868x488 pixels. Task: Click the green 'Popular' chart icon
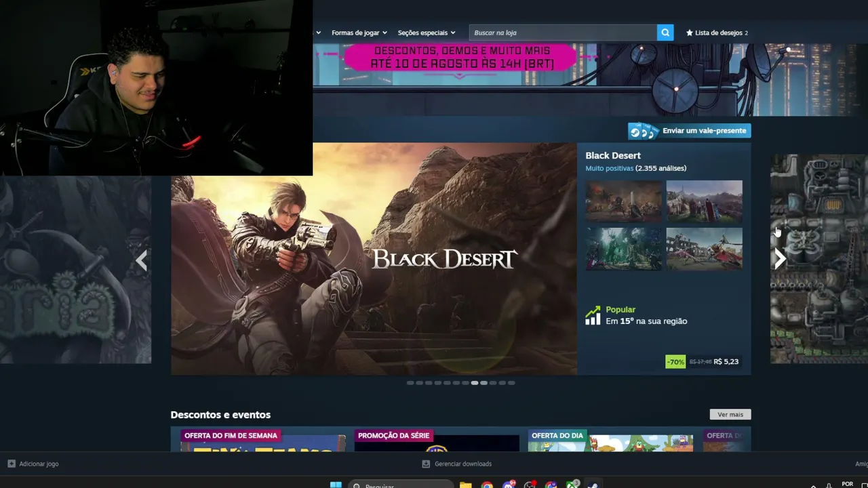click(x=593, y=315)
